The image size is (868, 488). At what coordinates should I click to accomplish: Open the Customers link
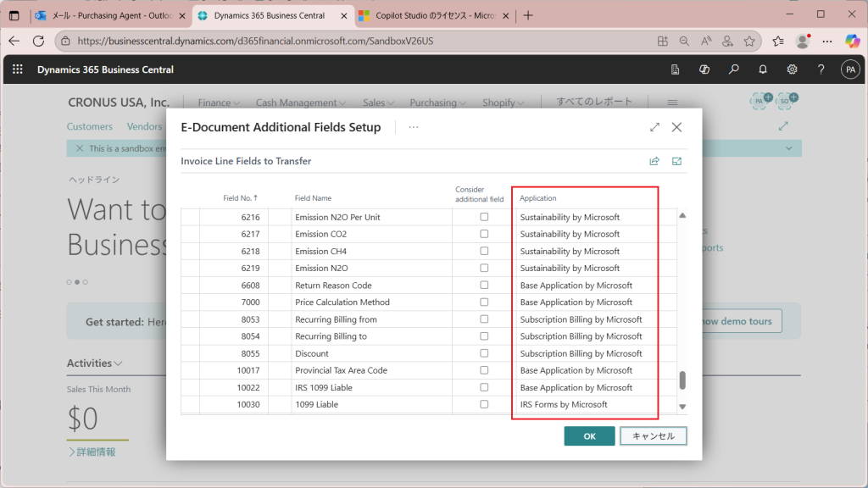click(x=90, y=126)
